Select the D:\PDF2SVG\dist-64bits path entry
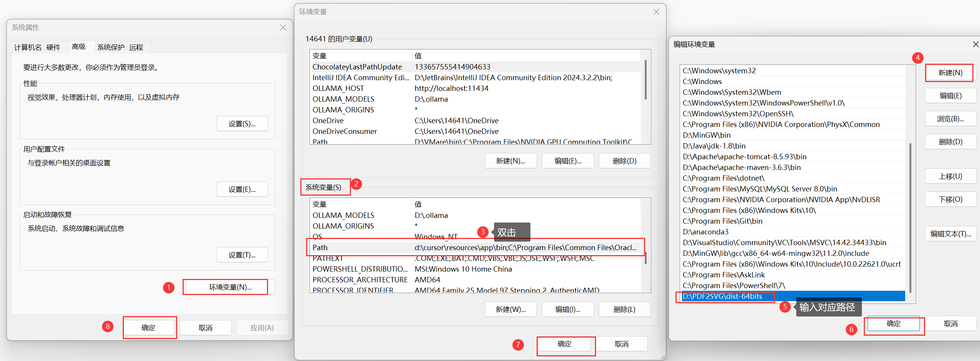Image resolution: width=980 pixels, height=361 pixels. [793, 296]
